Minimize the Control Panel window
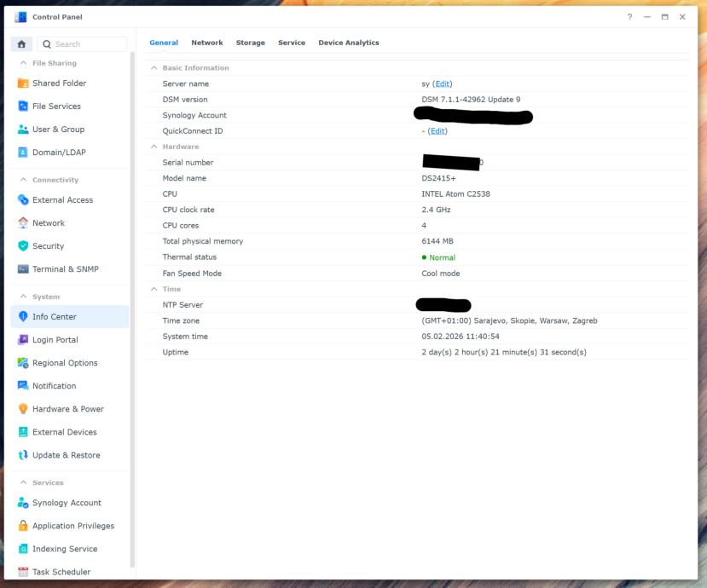Screen dimensions: 707x588 coord(647,17)
